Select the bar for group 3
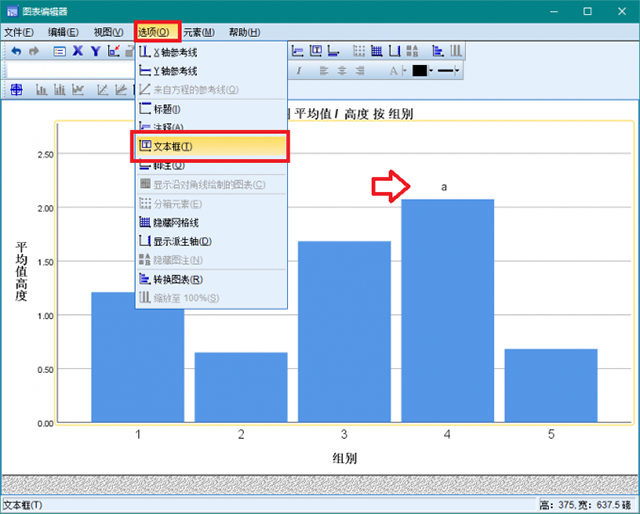This screenshot has height=514, width=640. coord(344,332)
